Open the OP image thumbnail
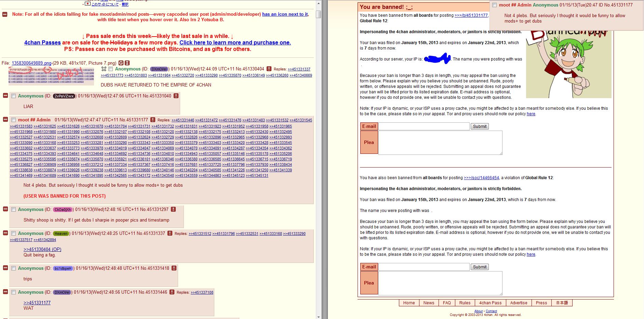Image resolution: width=644 pixels, height=319 pixels. coord(51,76)
